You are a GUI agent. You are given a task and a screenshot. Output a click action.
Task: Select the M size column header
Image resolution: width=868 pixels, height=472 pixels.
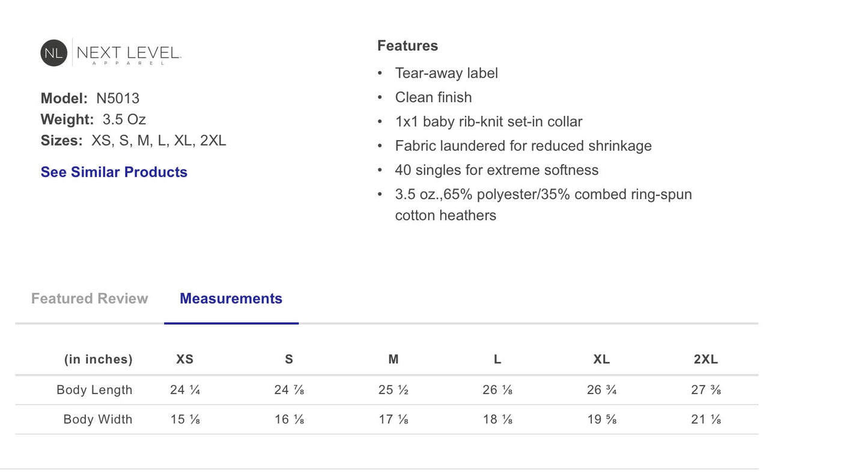click(x=393, y=360)
